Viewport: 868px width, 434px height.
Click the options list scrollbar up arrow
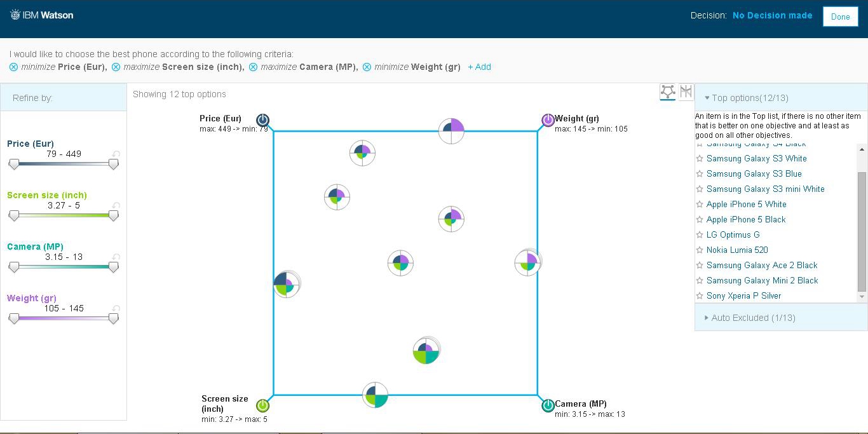(x=862, y=150)
